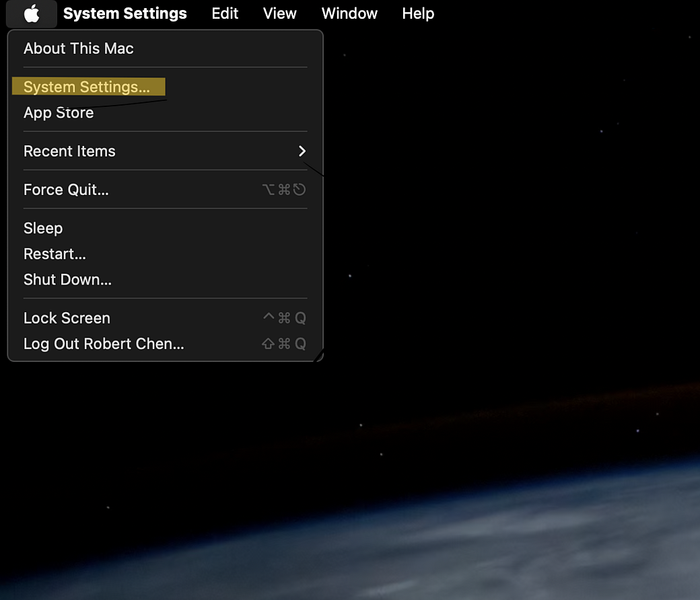Lock the screen

click(67, 317)
